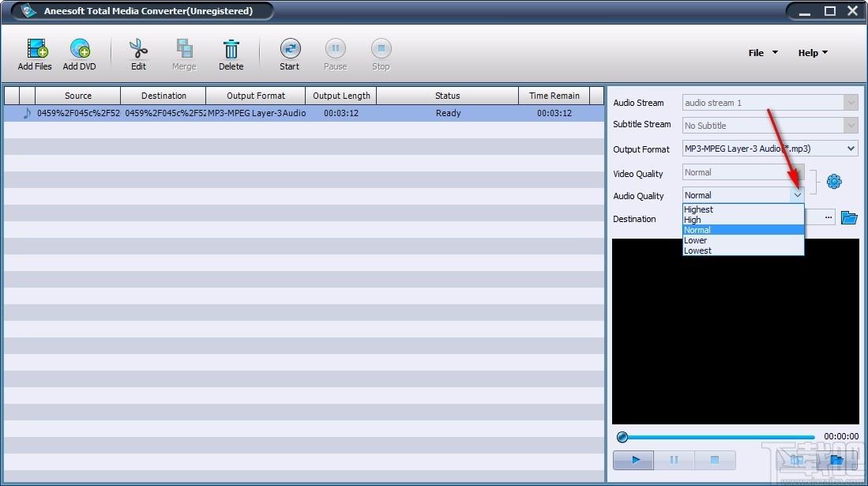This screenshot has width=868, height=486.
Task: Open the Output Format dropdown
Action: (851, 149)
